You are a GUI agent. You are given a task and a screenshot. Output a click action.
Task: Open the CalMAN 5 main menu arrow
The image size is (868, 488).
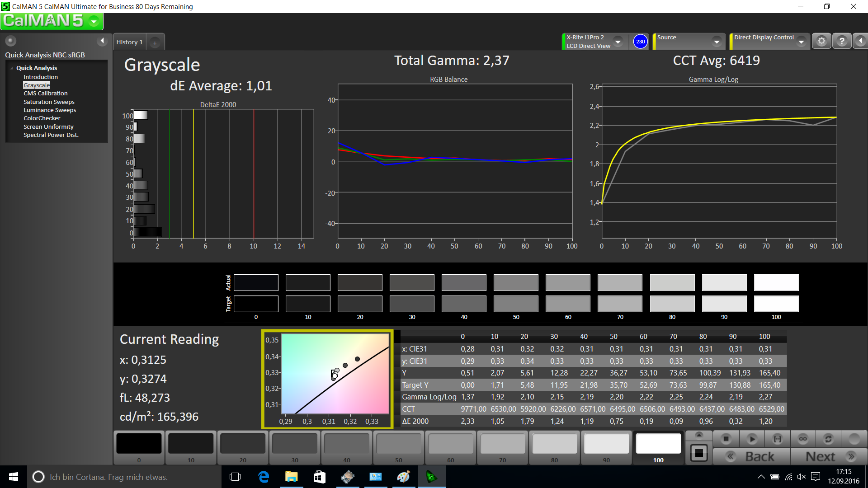94,21
